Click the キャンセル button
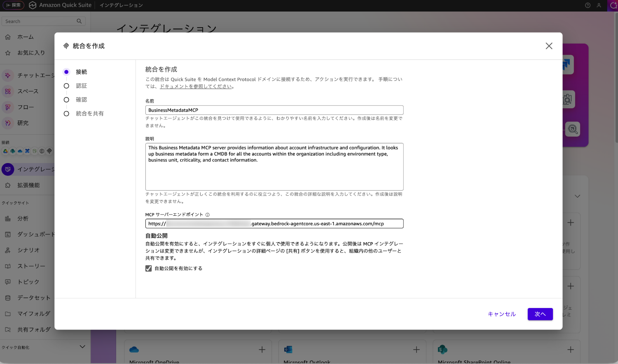This screenshot has height=364, width=618. tap(502, 314)
